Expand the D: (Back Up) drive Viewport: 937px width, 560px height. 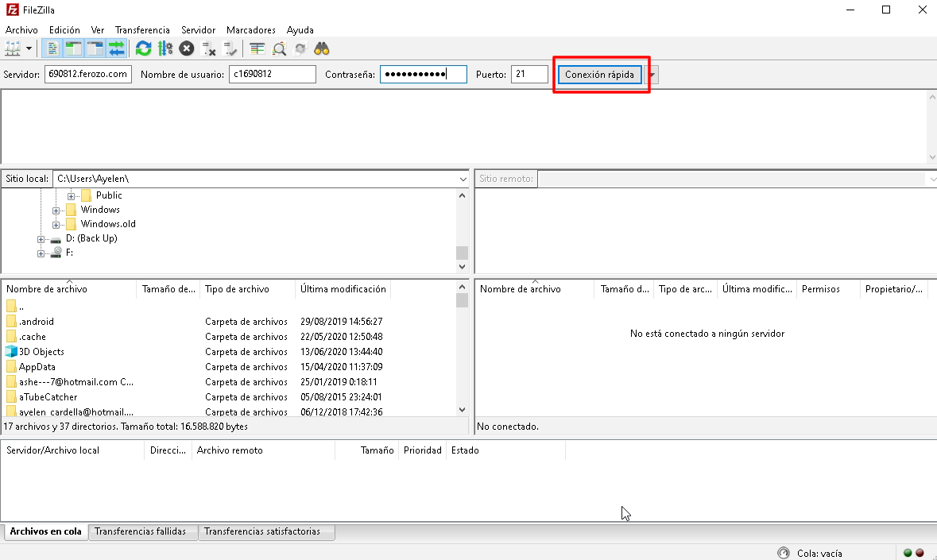[x=41, y=239]
